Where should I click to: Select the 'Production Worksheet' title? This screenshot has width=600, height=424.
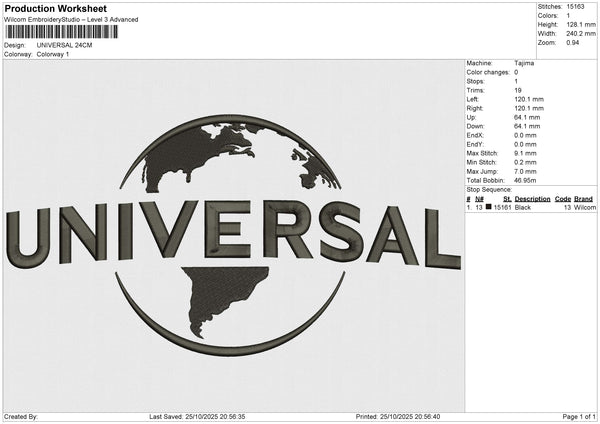[x=56, y=8]
